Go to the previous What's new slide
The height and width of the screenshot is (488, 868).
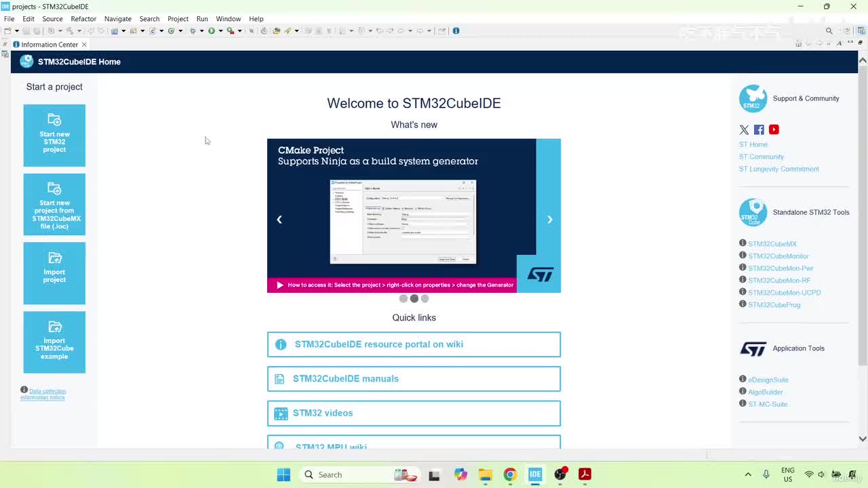(x=279, y=220)
